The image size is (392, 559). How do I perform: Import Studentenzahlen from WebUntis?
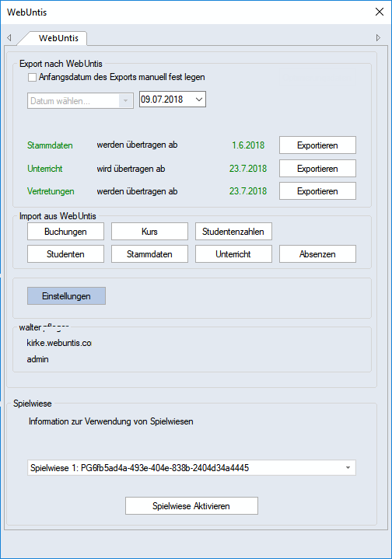[x=233, y=232]
